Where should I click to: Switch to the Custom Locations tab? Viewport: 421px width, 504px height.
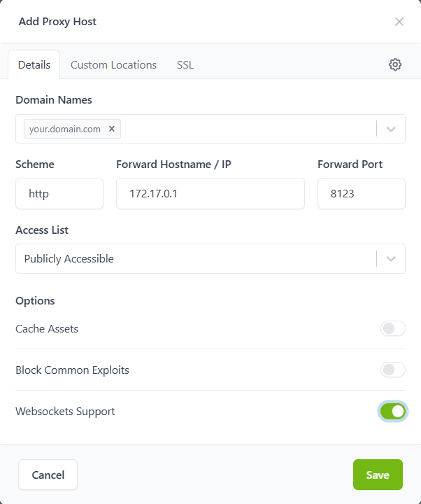113,65
